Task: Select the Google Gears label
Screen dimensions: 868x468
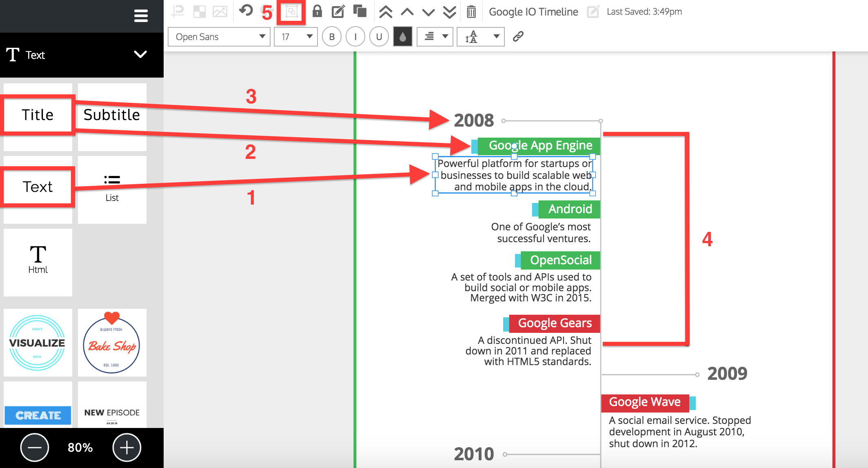Action: tap(554, 323)
